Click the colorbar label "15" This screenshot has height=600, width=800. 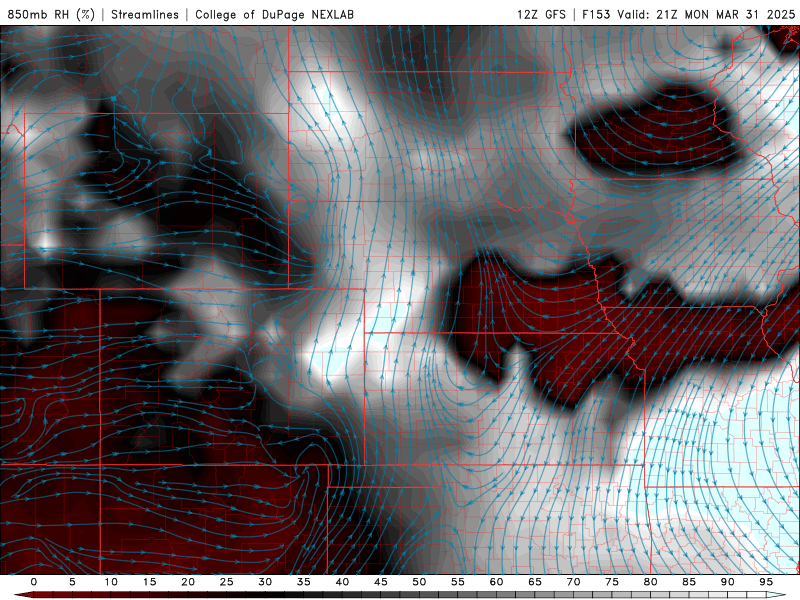pos(149,582)
